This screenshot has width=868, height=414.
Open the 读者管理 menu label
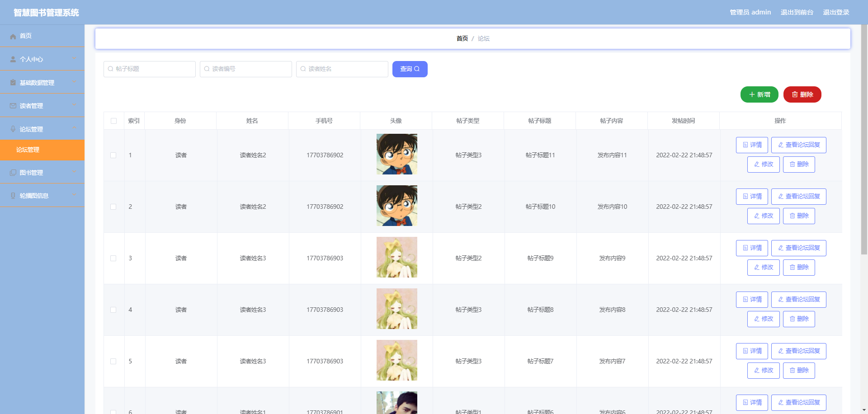pyautogui.click(x=31, y=106)
